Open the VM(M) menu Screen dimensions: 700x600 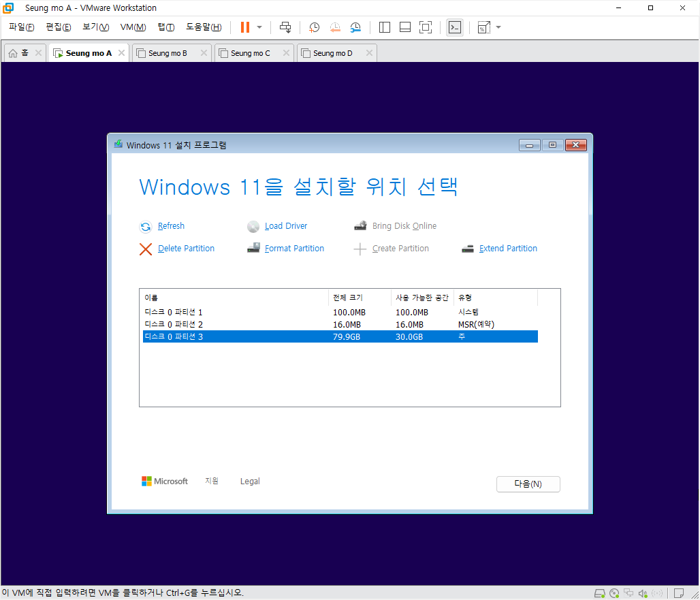tap(133, 27)
